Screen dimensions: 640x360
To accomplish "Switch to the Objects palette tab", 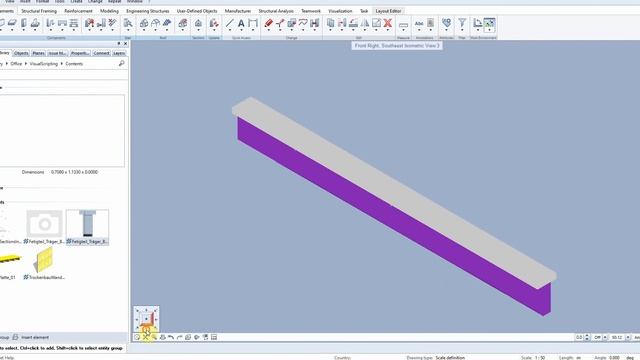I will (x=21, y=53).
